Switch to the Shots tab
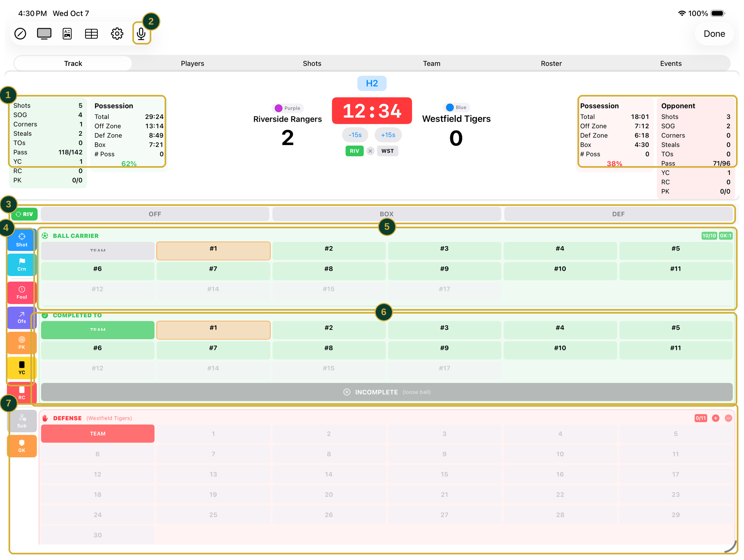The image size is (744, 560). (x=312, y=64)
